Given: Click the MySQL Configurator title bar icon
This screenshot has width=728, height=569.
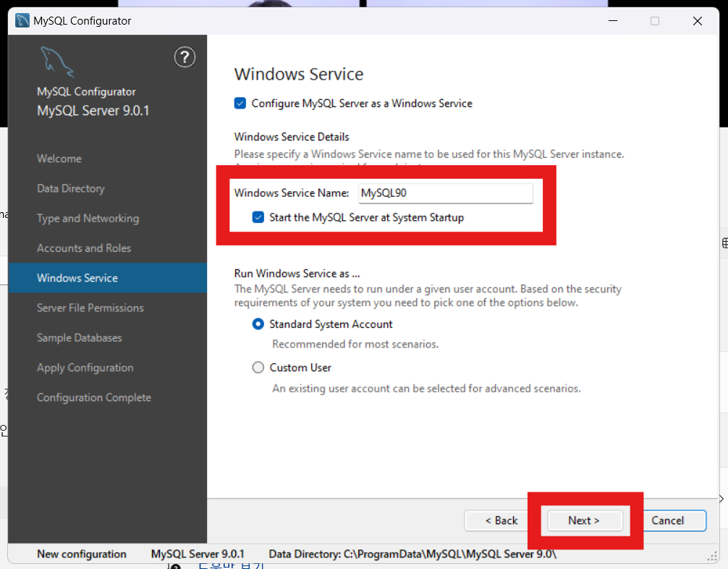Looking at the screenshot, I should click(x=22, y=21).
